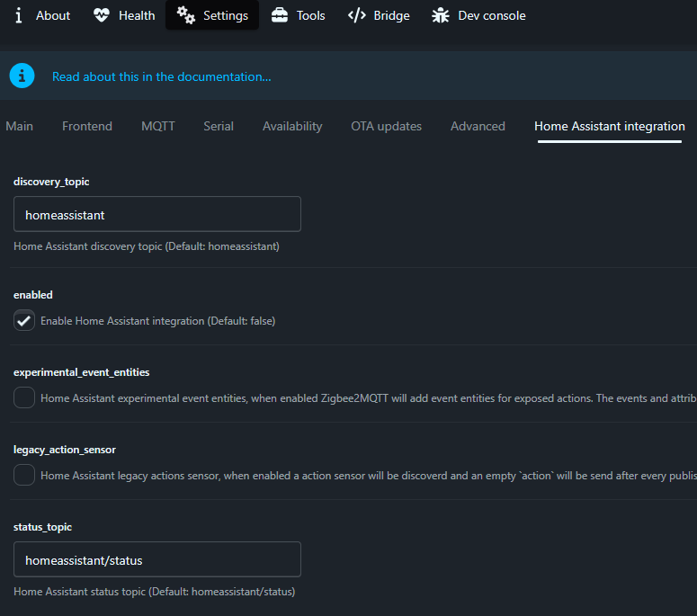Click the Bridge code brackets icon
This screenshot has width=697, height=616.
point(357,15)
